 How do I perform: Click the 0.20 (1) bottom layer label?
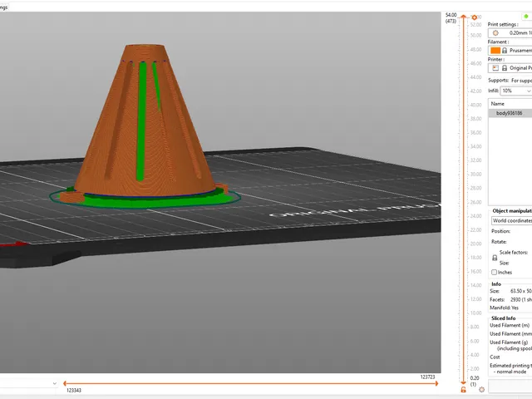(475, 381)
